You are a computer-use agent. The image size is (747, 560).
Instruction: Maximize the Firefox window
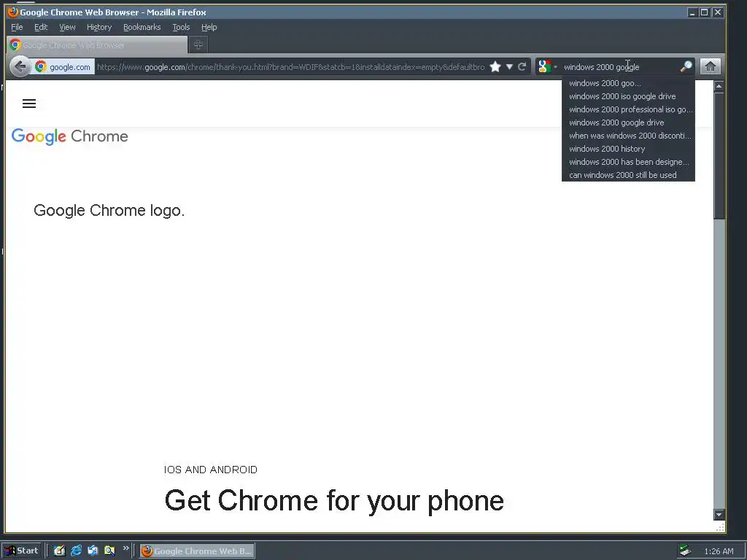click(704, 12)
